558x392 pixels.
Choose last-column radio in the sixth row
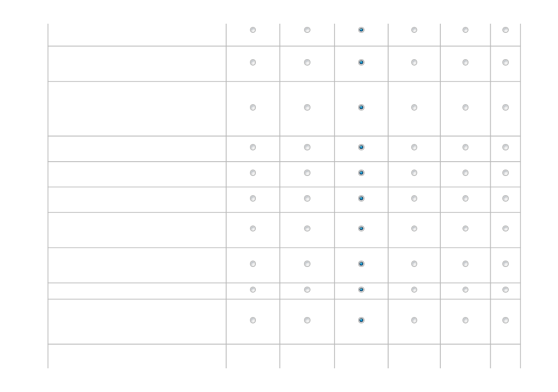(x=505, y=198)
